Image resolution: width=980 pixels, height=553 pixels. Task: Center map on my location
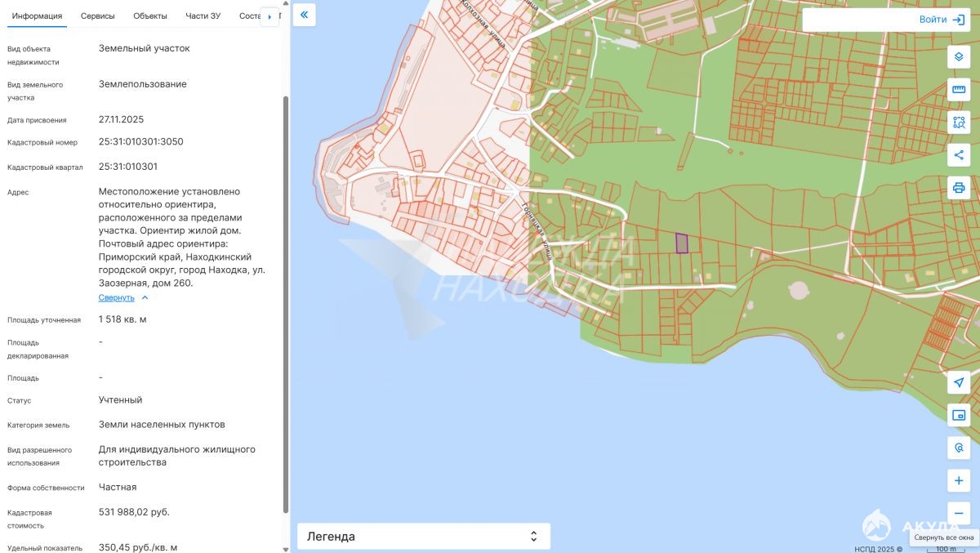point(959,383)
